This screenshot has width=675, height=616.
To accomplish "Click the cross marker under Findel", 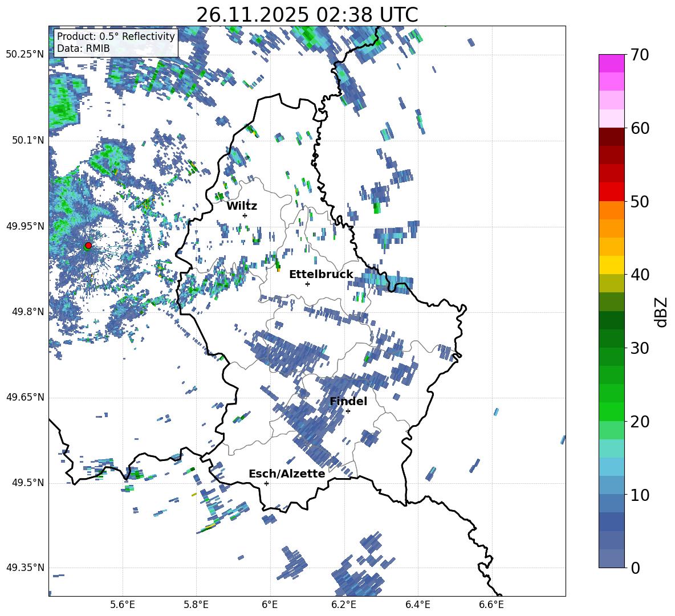I will click(x=348, y=411).
